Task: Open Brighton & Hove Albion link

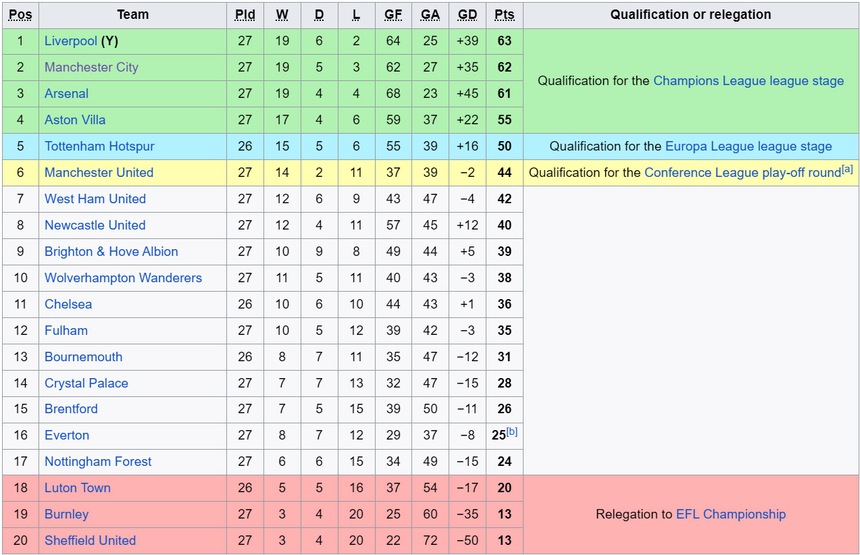Action: click(111, 251)
